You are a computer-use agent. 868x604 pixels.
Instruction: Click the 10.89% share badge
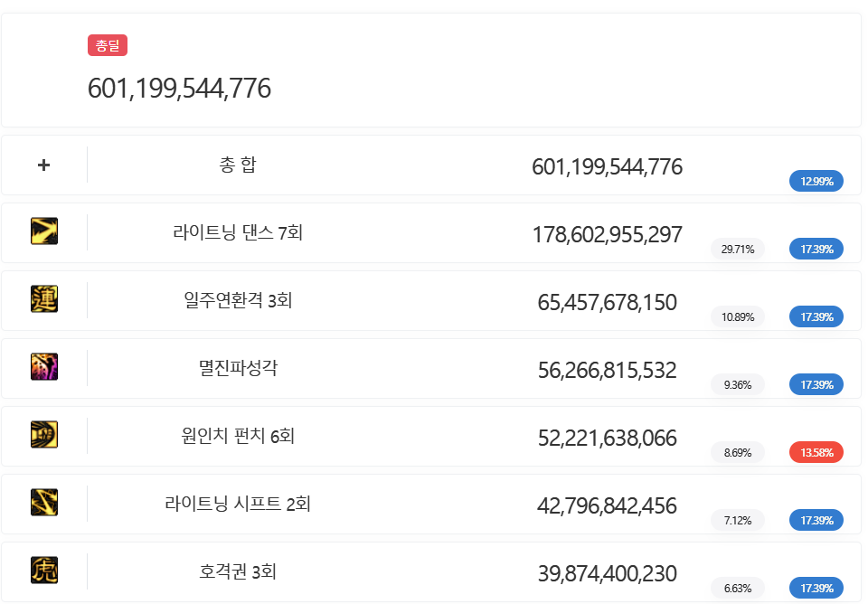738,316
